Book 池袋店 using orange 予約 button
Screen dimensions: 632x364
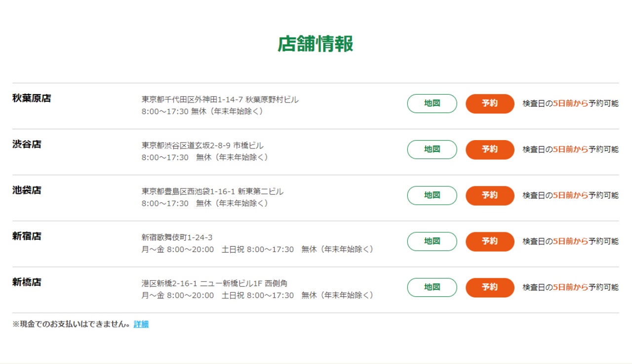pos(490,195)
